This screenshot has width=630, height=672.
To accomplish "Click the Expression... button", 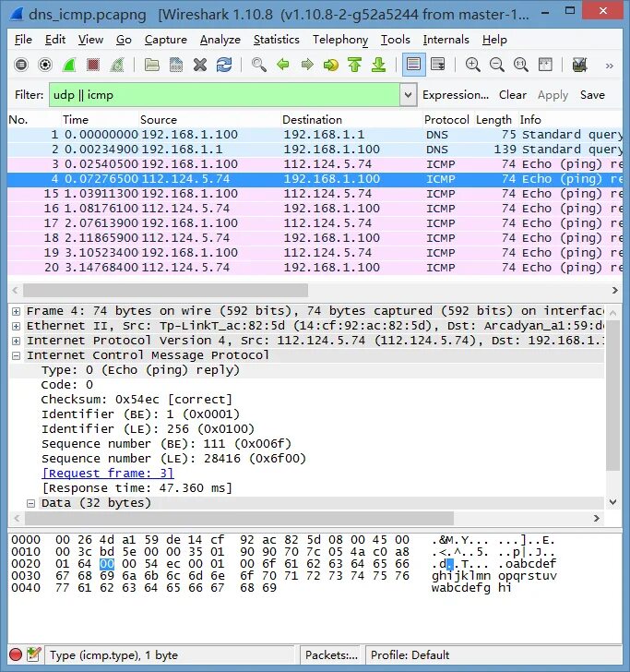I will 456,95.
